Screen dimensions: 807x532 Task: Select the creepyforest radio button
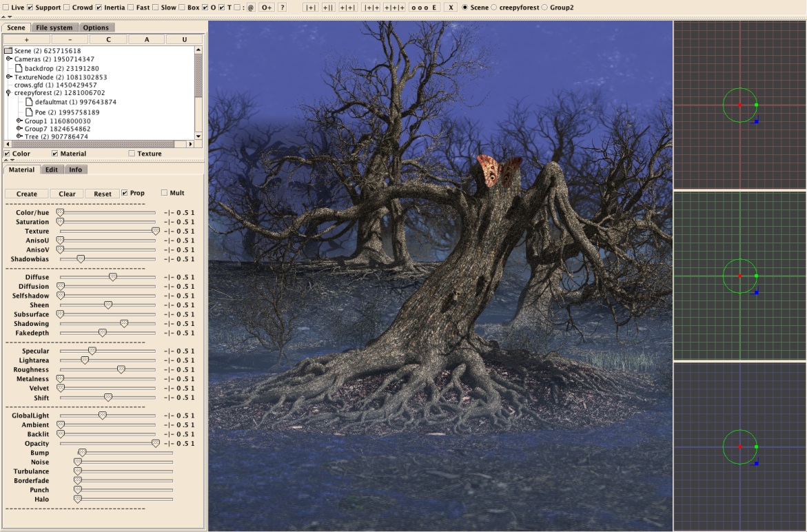coord(494,7)
